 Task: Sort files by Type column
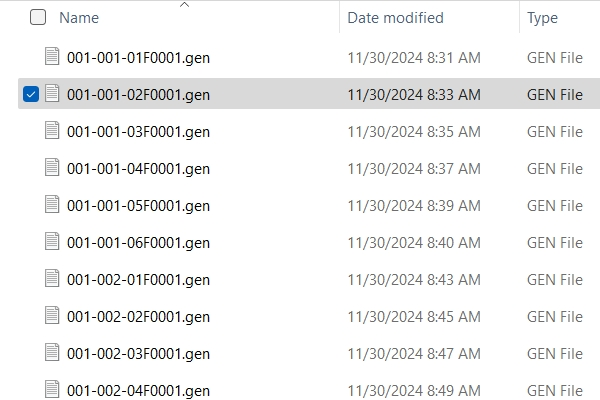pyautogui.click(x=542, y=18)
